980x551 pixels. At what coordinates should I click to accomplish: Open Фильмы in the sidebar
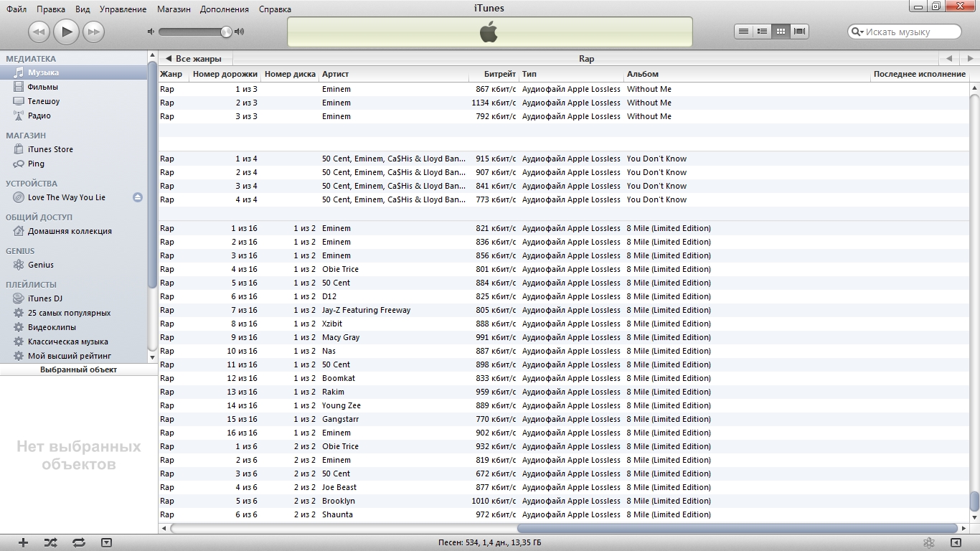point(73,87)
